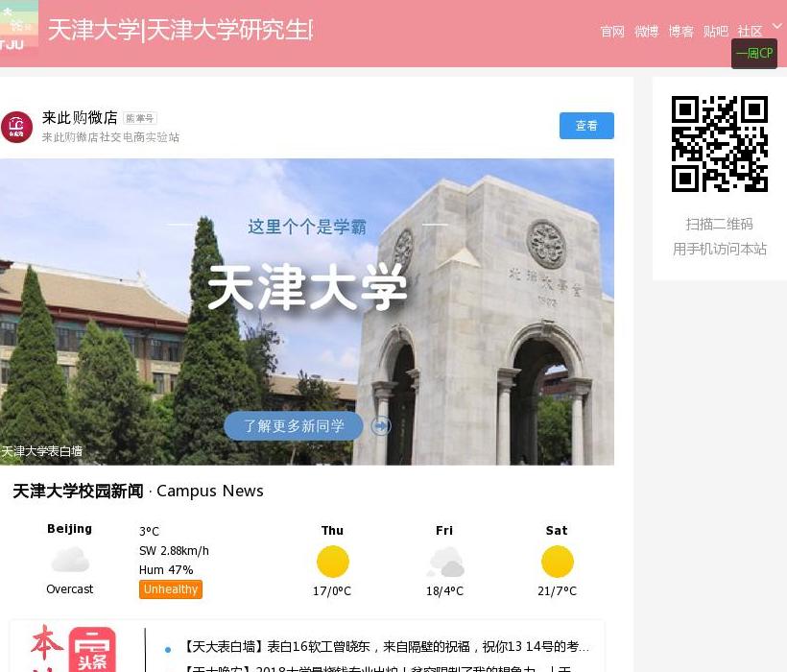Screen dimensions: 787x672
Task: Click the 一周CP dropdown item
Action: click(x=754, y=53)
